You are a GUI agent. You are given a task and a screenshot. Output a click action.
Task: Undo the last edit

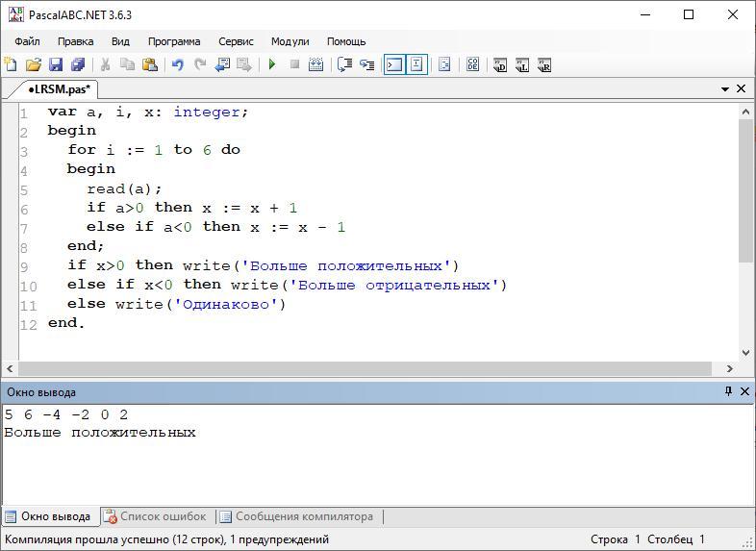pos(177,64)
